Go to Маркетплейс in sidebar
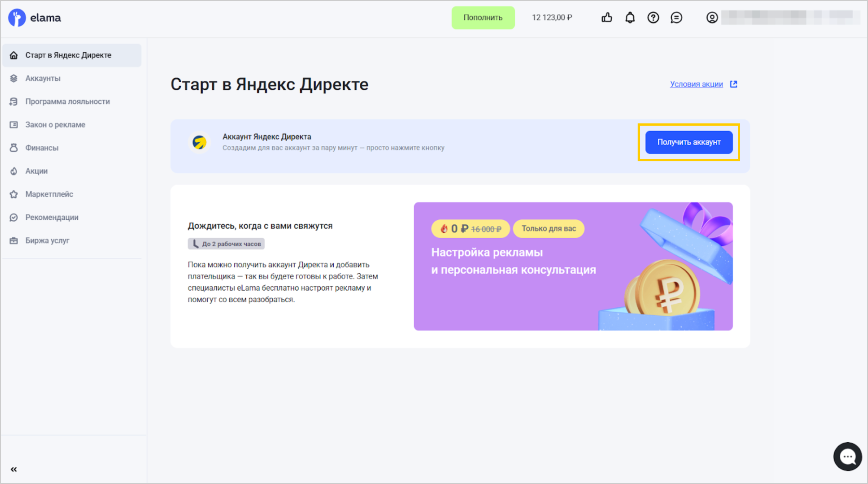This screenshot has height=484, width=868. click(x=49, y=194)
